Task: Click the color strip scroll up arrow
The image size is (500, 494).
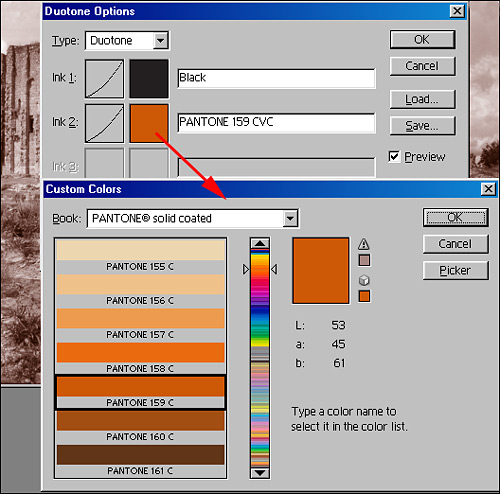Action: click(260, 243)
